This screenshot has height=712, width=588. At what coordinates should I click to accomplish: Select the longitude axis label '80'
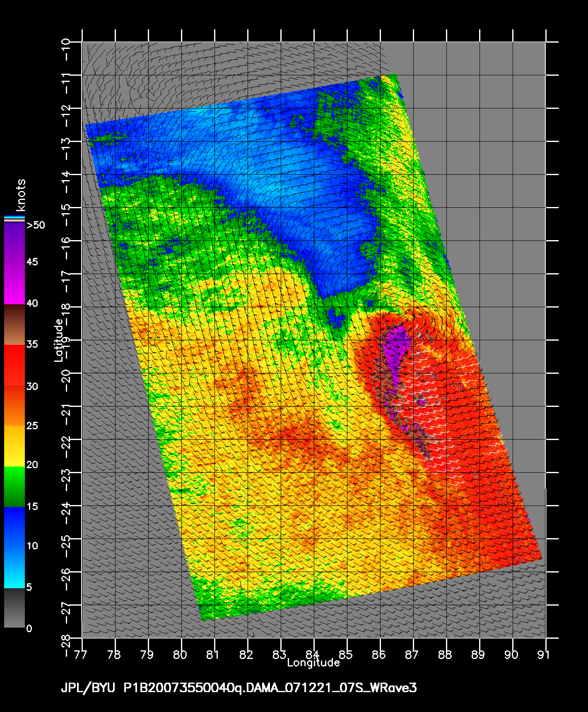[x=180, y=655]
